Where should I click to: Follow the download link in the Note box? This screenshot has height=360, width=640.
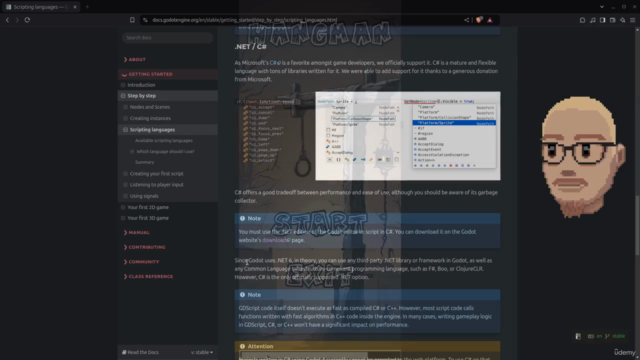275,240
